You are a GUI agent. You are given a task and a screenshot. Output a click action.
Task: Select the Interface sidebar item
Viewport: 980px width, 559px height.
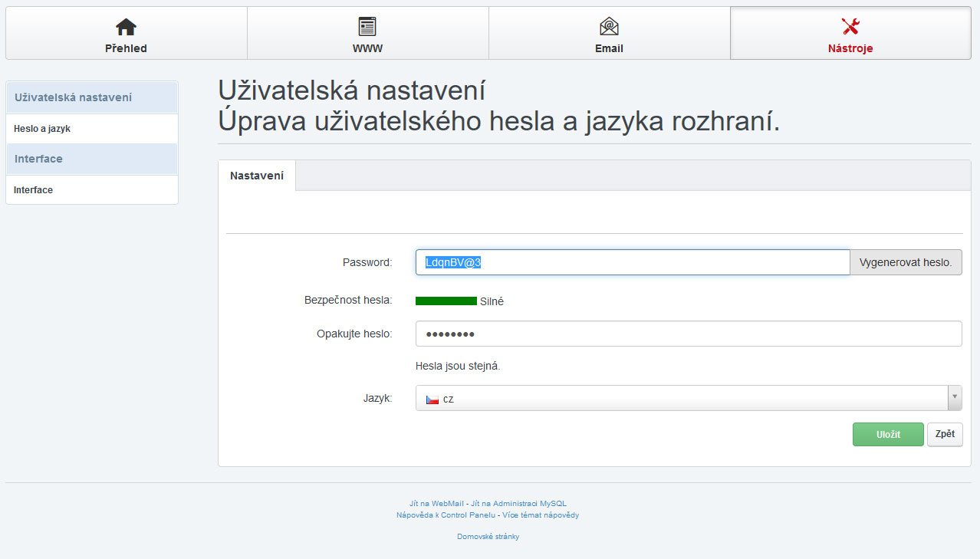click(x=33, y=190)
